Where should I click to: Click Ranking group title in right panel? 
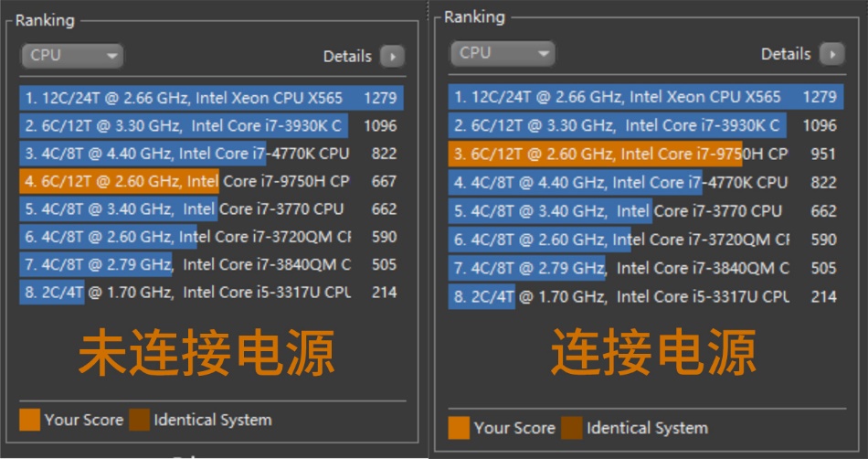pos(474,17)
